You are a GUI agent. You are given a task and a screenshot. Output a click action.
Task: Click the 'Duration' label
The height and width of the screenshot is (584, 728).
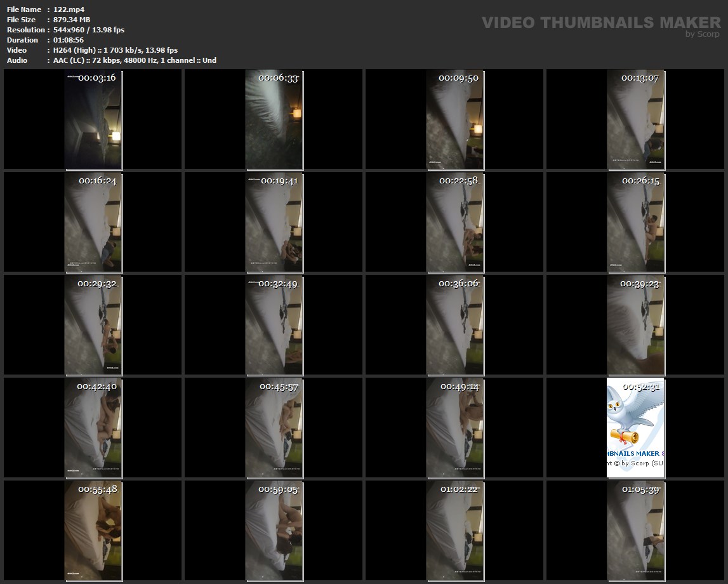22,40
